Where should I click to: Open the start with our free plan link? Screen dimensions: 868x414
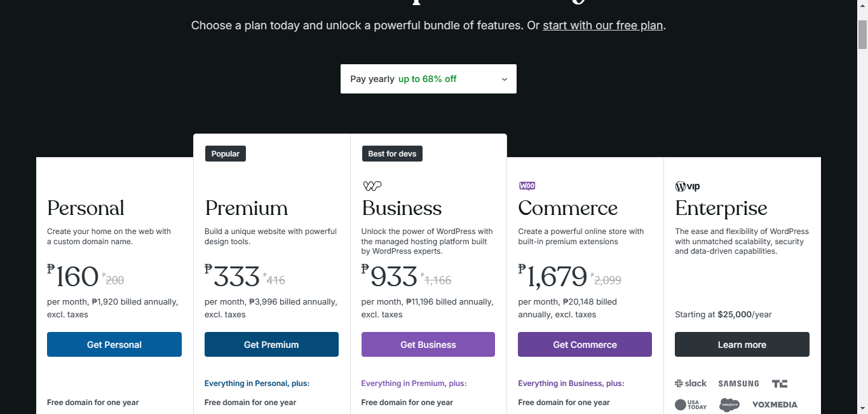603,25
